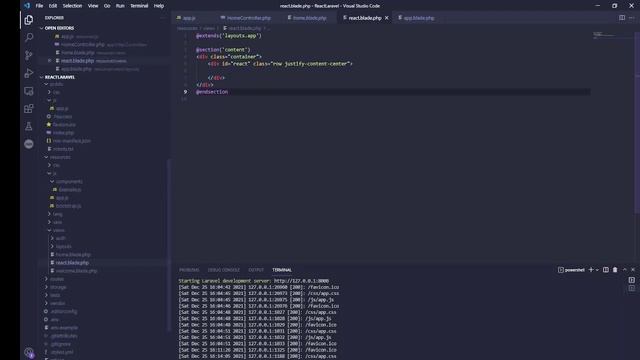Viewport: 640px width, 360px height.
Task: Open the terminal launch profile dropdown arrow
Action: click(x=597, y=270)
